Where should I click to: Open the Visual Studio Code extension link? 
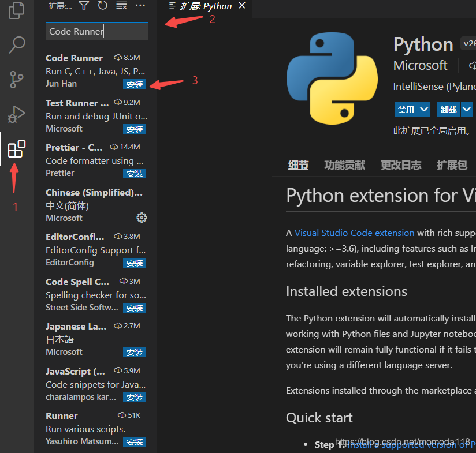[x=354, y=233]
